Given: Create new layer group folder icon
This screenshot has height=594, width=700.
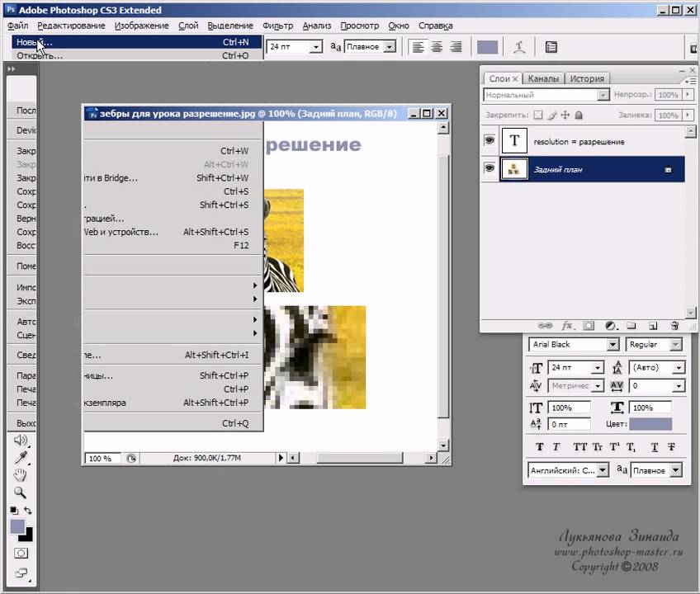Looking at the screenshot, I should [631, 326].
